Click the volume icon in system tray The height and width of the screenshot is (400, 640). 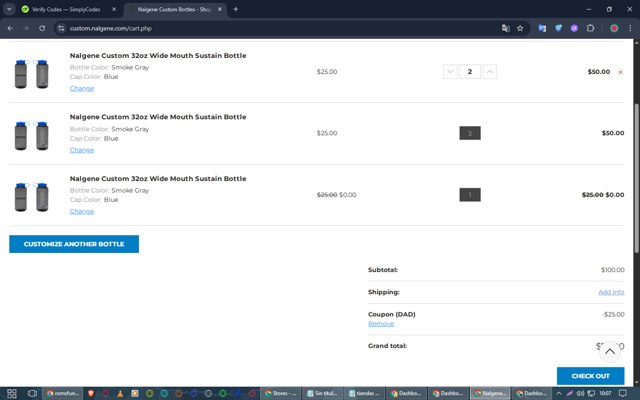580,393
